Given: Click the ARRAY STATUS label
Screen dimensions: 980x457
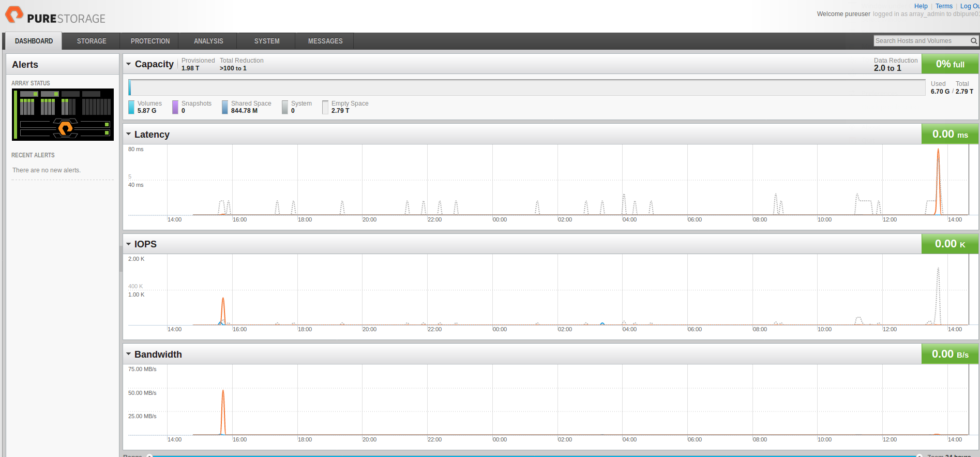Looking at the screenshot, I should [x=31, y=83].
